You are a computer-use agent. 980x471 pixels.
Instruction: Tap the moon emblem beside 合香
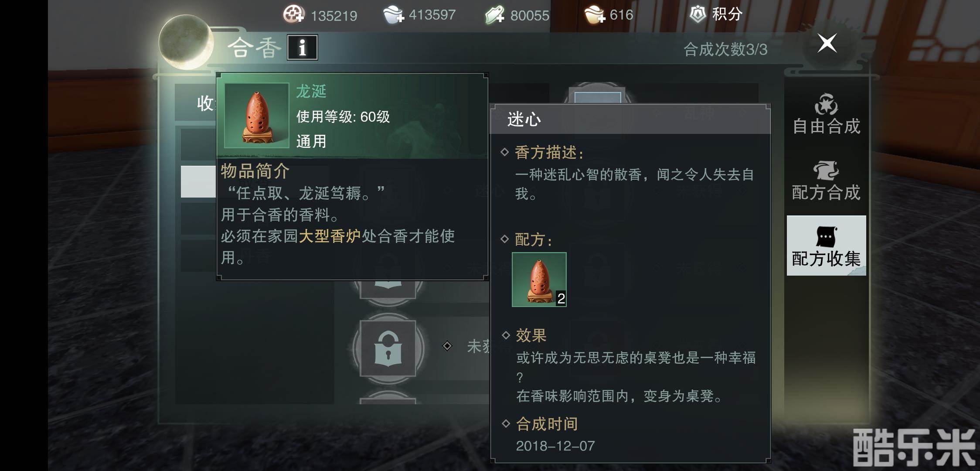(186, 42)
